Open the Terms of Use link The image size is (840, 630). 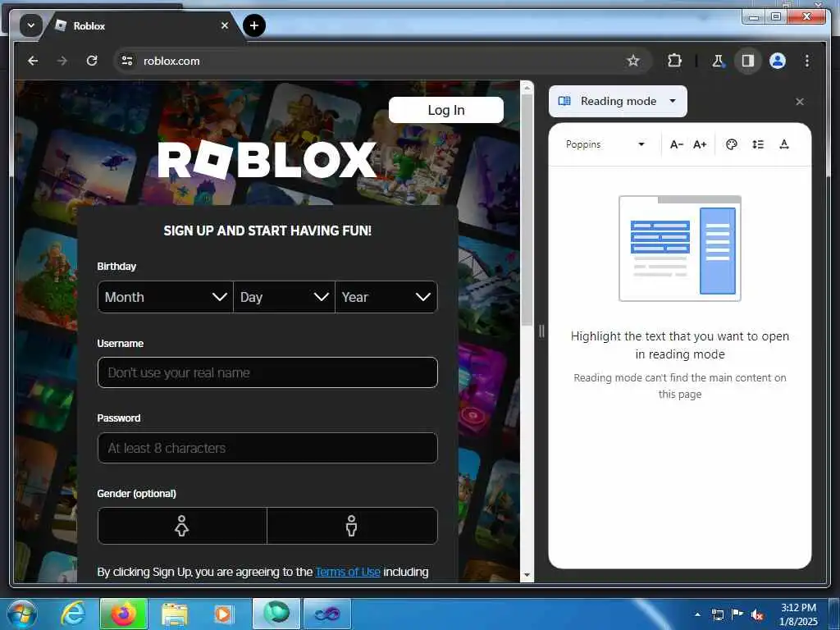click(348, 572)
